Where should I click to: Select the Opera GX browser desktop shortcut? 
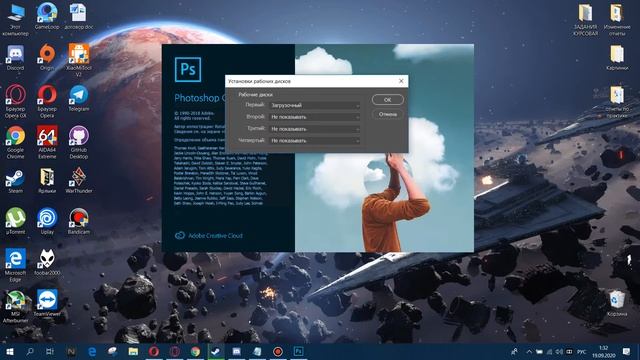[x=16, y=101]
